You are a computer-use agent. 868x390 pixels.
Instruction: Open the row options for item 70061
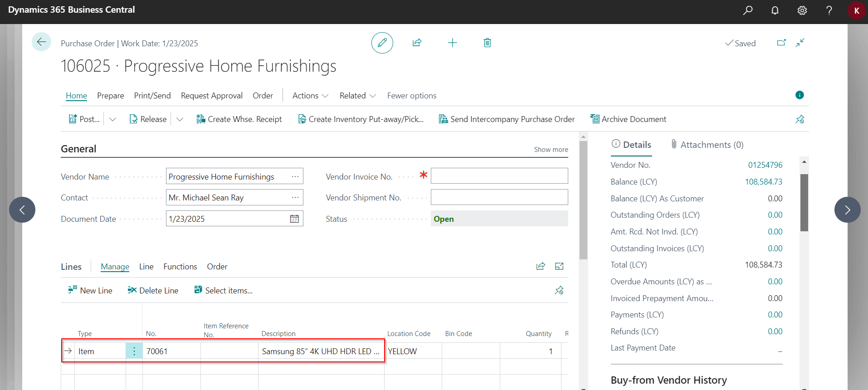pyautogui.click(x=134, y=351)
